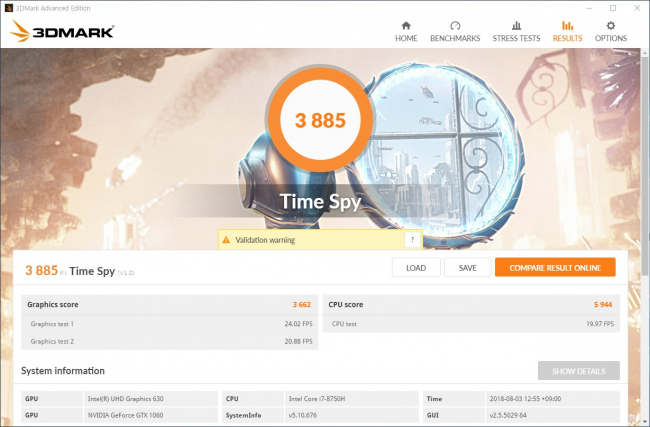
Task: Go to the BENCHMARKS gauge icon
Action: [455, 26]
